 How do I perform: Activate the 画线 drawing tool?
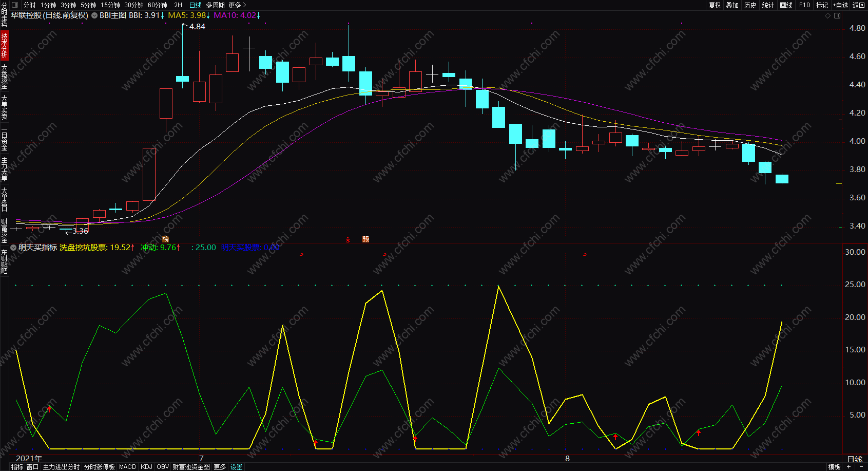tap(786, 5)
